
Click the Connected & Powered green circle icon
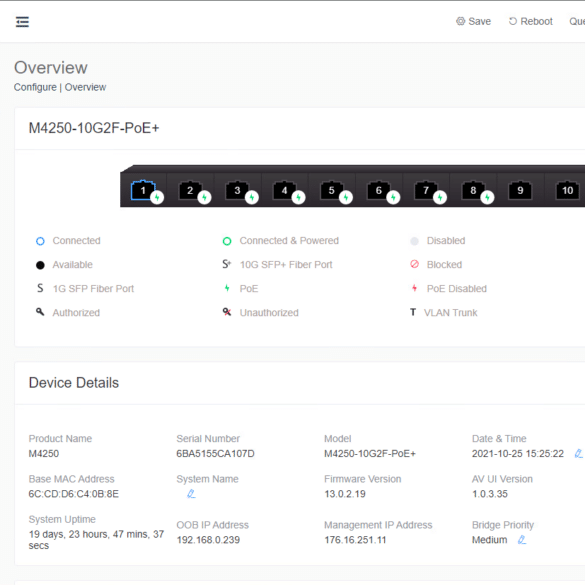tap(227, 241)
